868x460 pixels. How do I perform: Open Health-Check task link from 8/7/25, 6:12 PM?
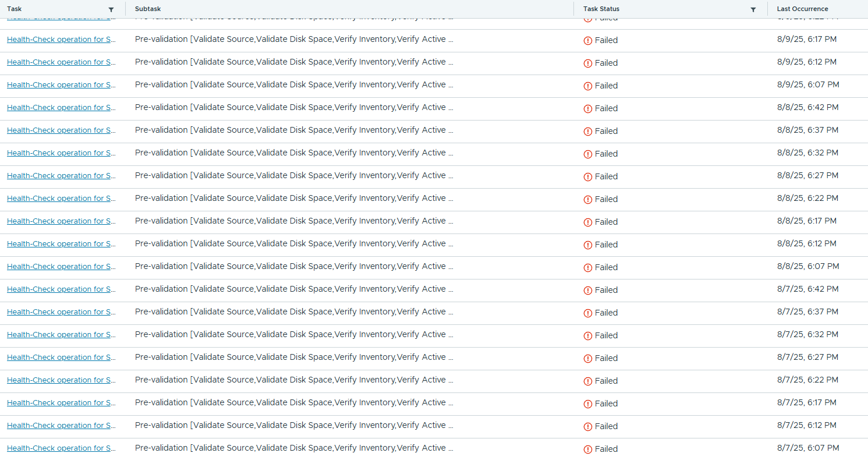[x=61, y=426]
